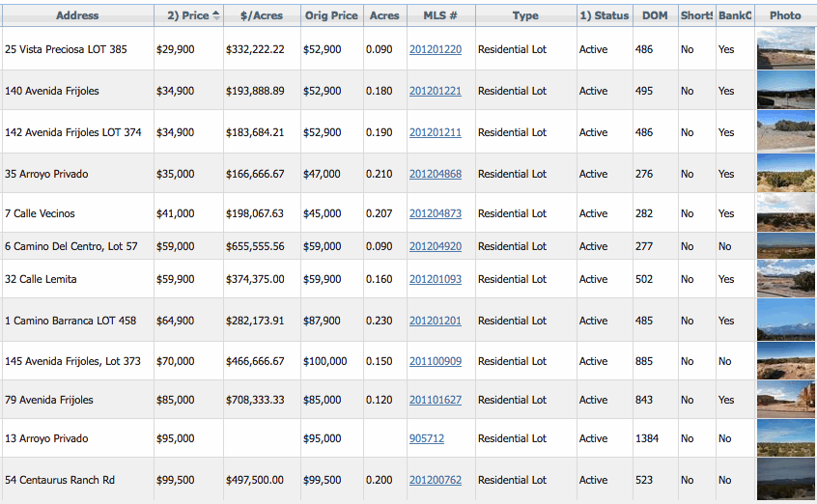
Task: View photo for 6 Camino Del Centro
Action: click(x=786, y=246)
